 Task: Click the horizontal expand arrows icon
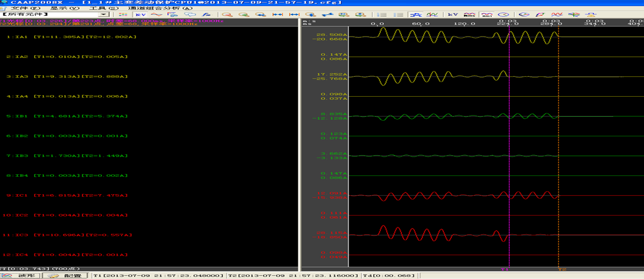point(294,14)
